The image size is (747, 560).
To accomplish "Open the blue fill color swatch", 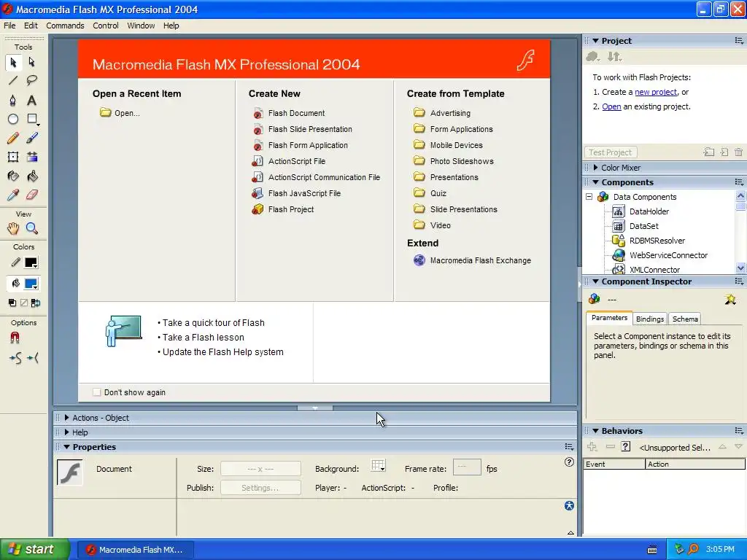I will click(x=31, y=284).
